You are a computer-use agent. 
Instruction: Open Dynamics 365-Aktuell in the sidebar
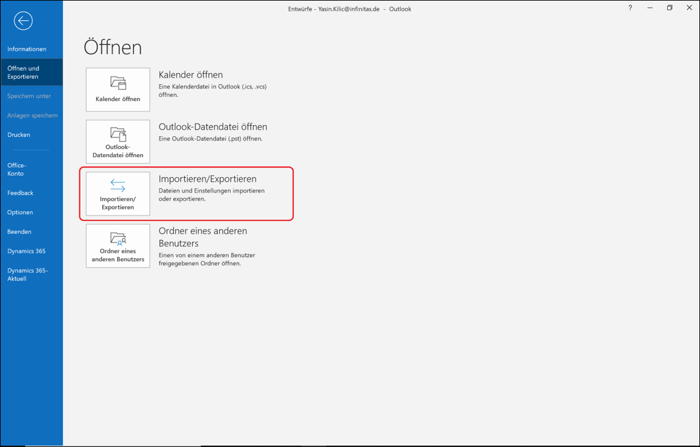[x=27, y=274]
